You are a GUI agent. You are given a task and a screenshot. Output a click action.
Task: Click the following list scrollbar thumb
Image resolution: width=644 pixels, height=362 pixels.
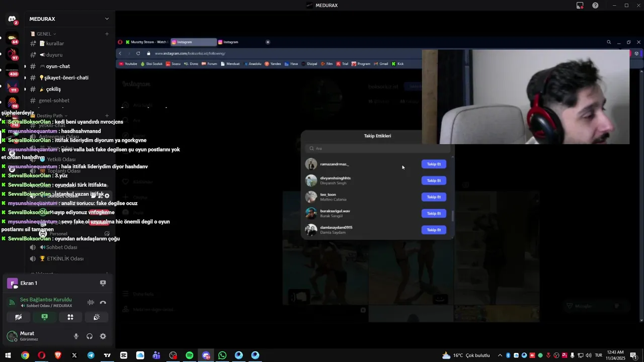point(452,216)
